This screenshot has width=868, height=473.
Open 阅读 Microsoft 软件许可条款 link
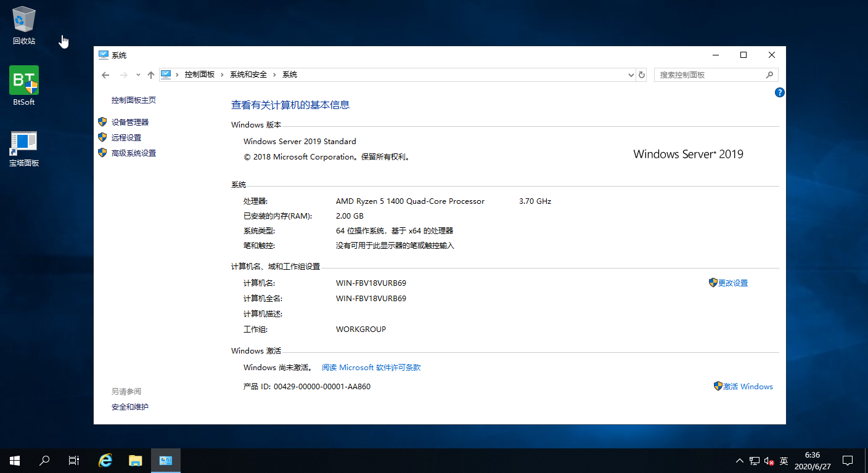click(371, 367)
